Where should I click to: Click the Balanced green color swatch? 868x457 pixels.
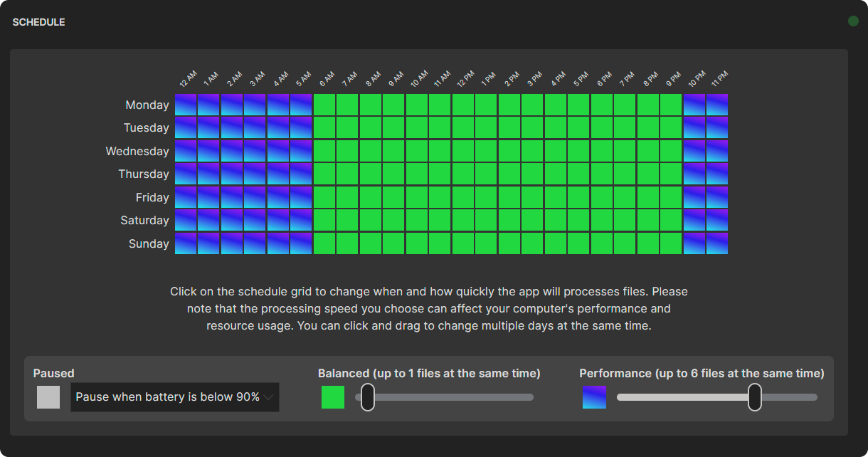coord(332,396)
